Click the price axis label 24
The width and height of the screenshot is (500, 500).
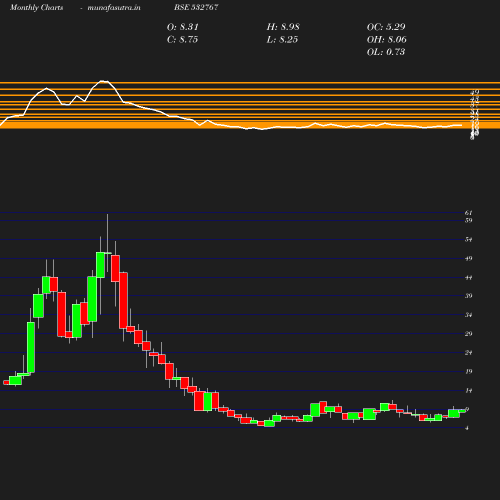coord(468,353)
